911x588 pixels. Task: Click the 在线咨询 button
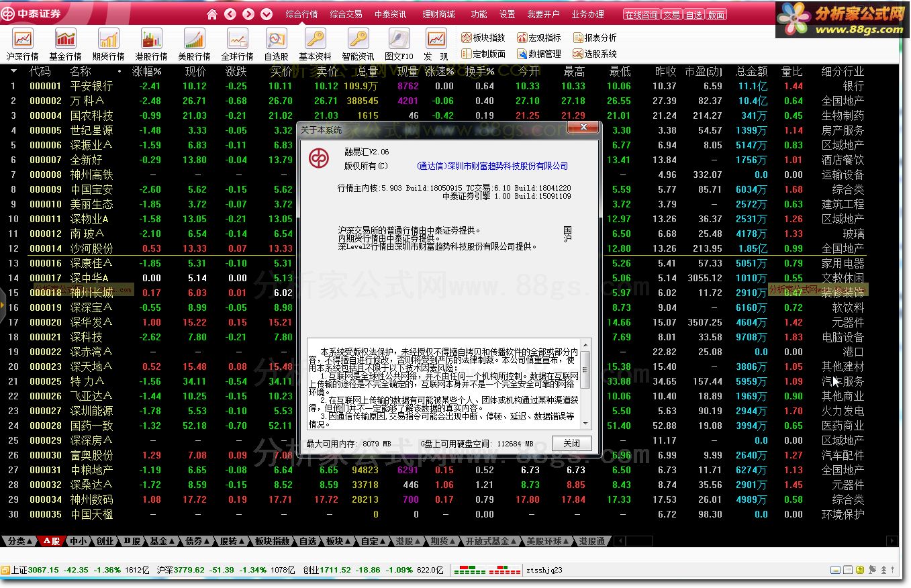click(641, 15)
